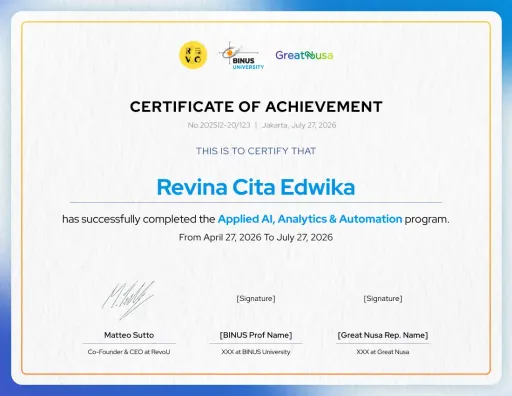Click the BINUS University logo

click(241, 56)
